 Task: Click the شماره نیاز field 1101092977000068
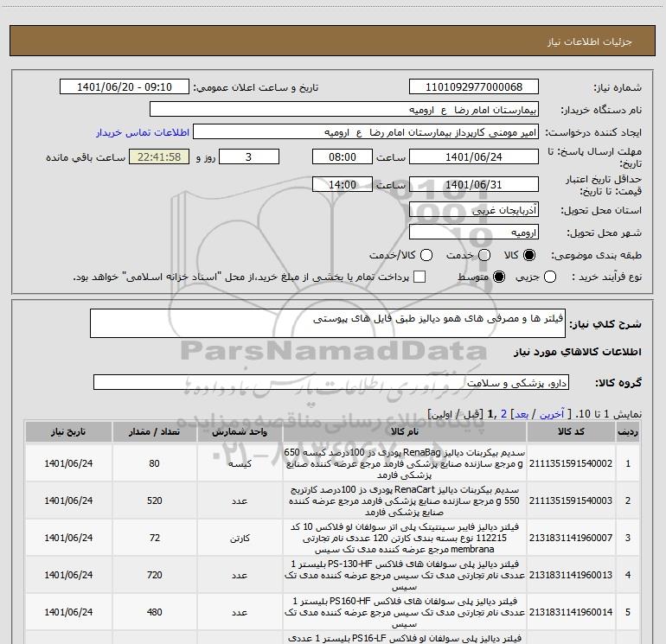point(474,86)
